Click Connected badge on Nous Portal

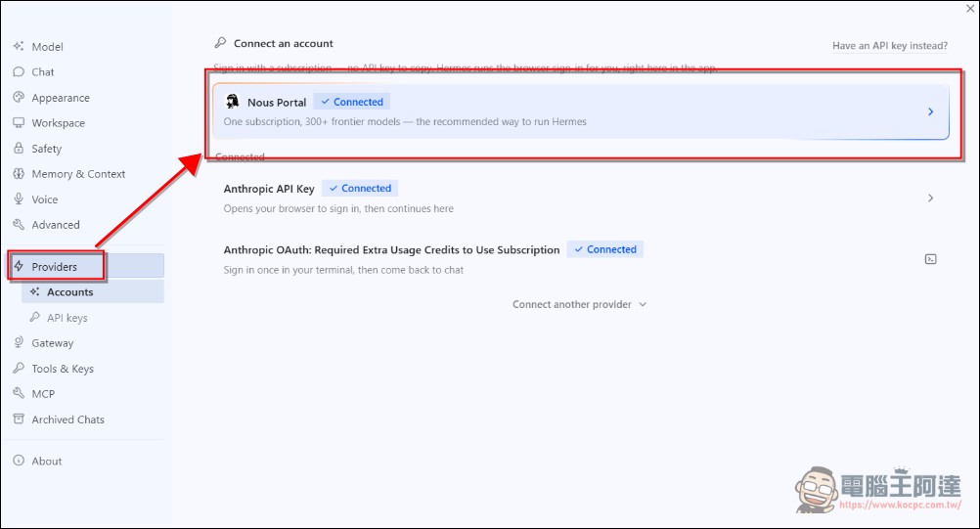pos(352,102)
